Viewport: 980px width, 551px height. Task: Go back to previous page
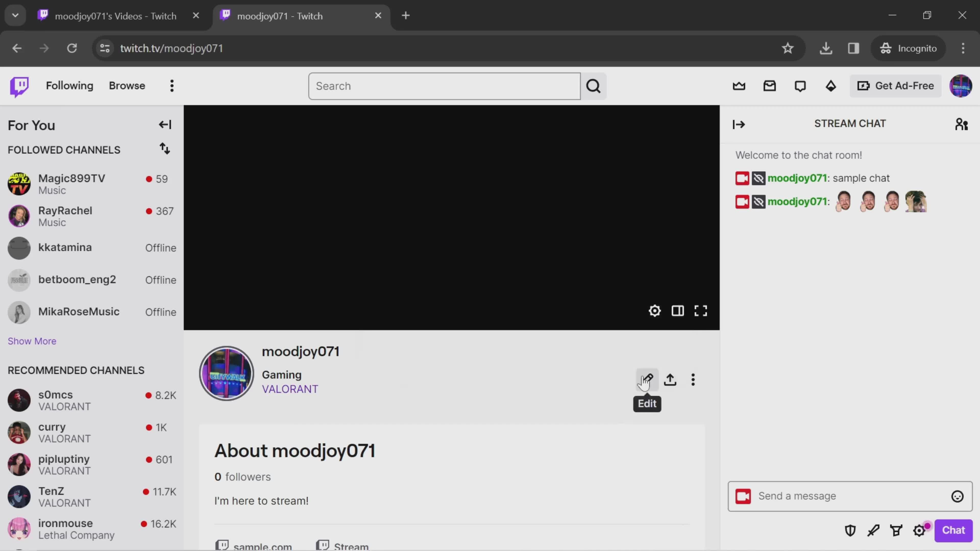(x=17, y=48)
